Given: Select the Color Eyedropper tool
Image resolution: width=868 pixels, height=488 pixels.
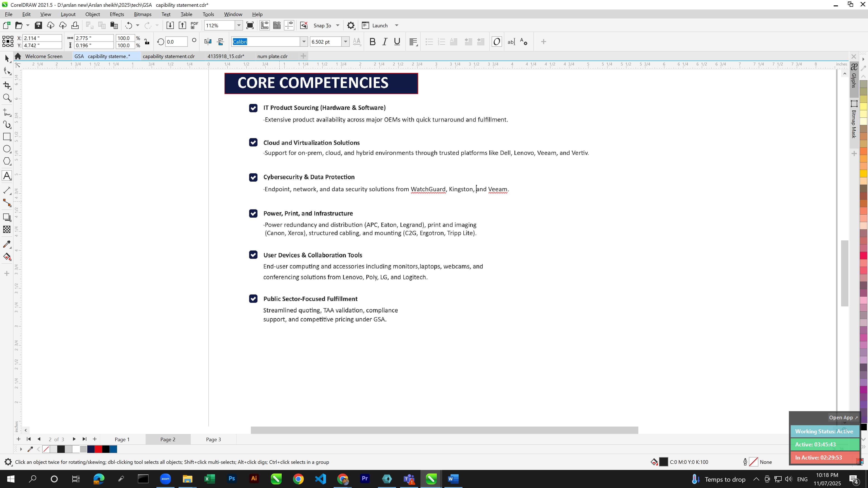Looking at the screenshot, I should [x=7, y=244].
